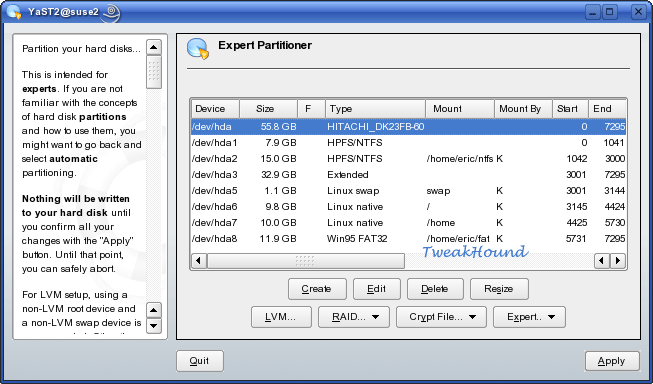This screenshot has height=384, width=653.
Task: Click the /home/eric/ntfs mount cell
Action: (x=460, y=159)
